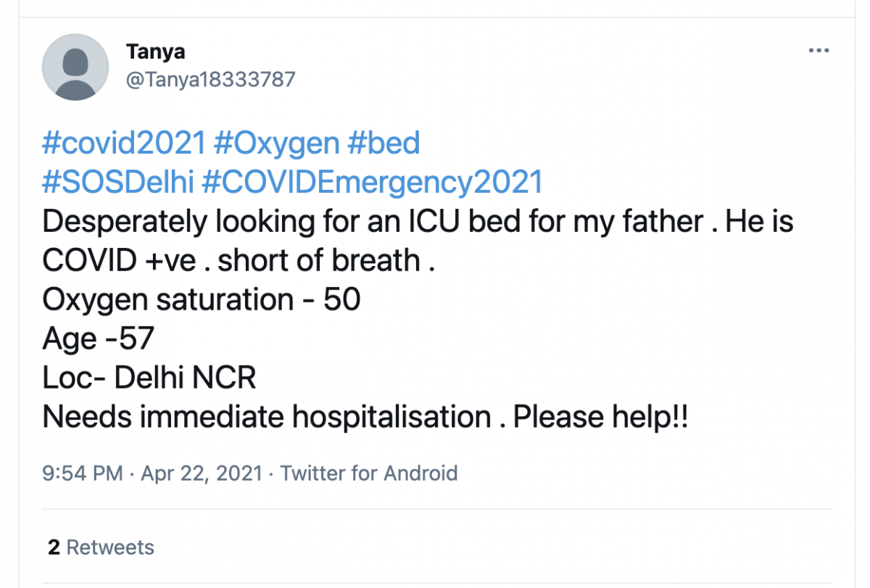Click the 'Age -57' text
Viewport: 870px width, 588px height.
coord(99,339)
